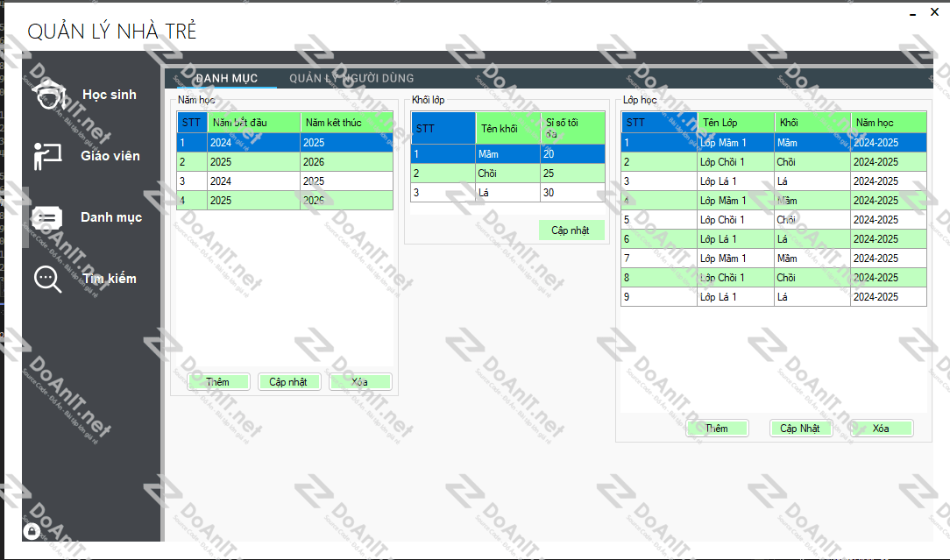Click the Khối column header in Lớp học
Image resolution: width=950 pixels, height=560 pixels.
(x=812, y=123)
